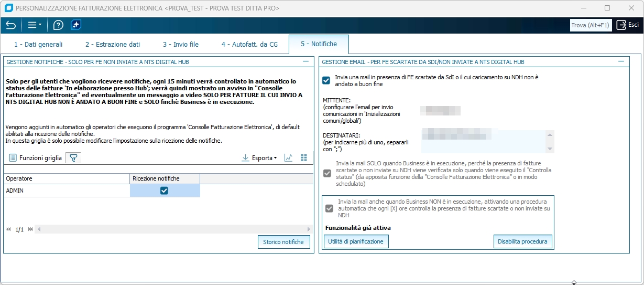Switch to 2 - Estrazione dati tab
The image size is (644, 285).
pos(113,45)
